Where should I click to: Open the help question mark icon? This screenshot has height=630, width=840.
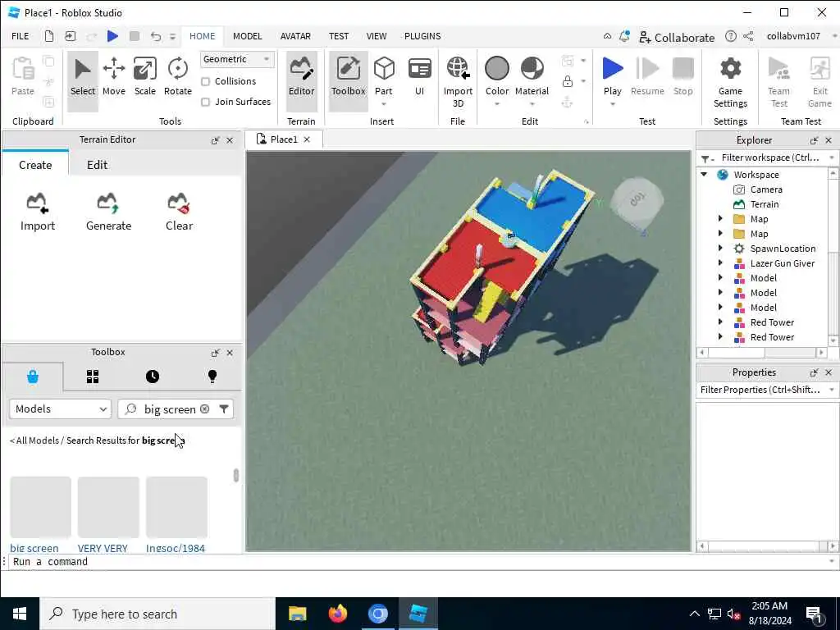click(730, 36)
